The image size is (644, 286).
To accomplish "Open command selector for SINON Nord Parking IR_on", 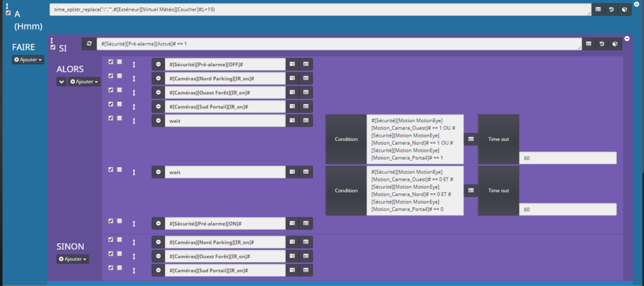I will point(306,242).
